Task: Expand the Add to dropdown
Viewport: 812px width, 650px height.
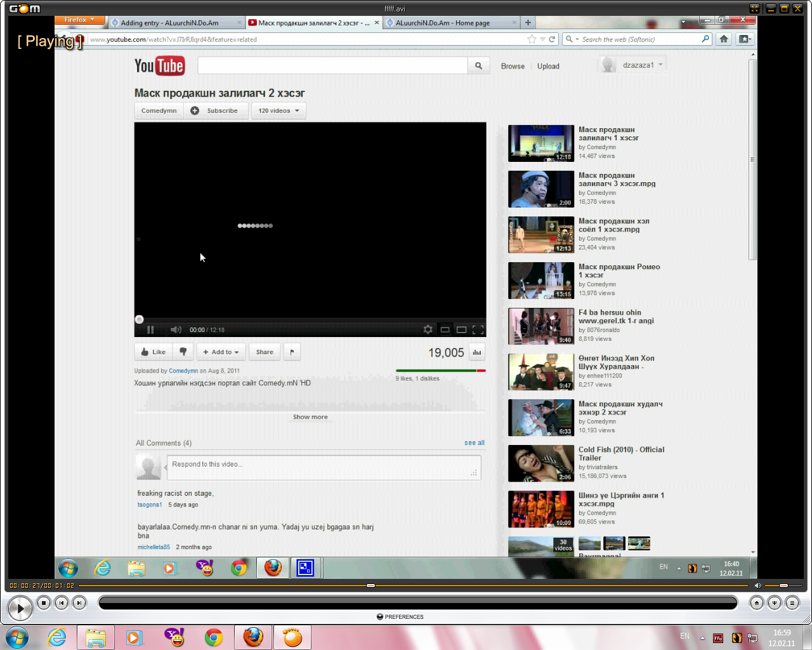Action: click(x=221, y=352)
